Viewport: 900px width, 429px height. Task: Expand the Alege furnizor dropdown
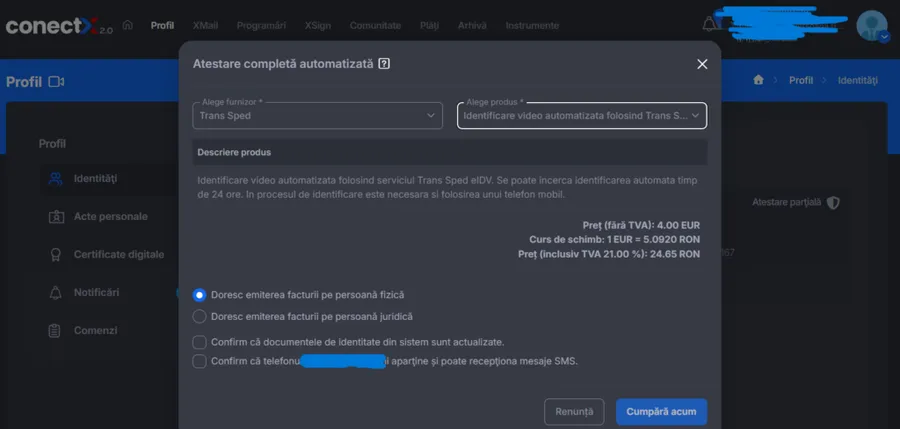[x=317, y=115]
